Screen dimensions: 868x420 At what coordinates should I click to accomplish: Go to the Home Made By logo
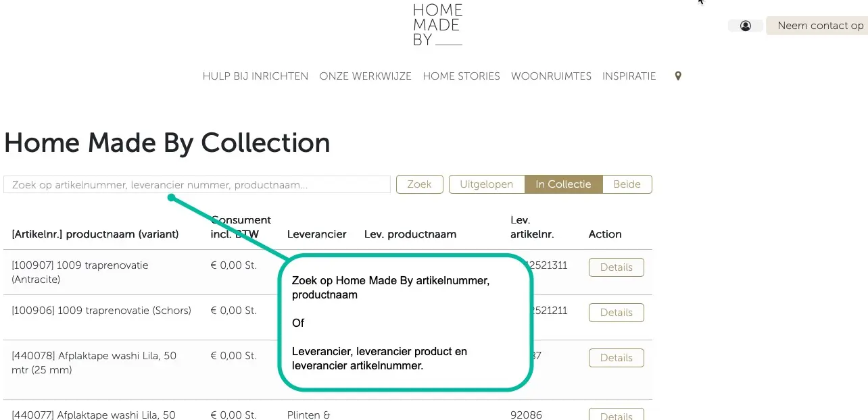click(x=437, y=25)
